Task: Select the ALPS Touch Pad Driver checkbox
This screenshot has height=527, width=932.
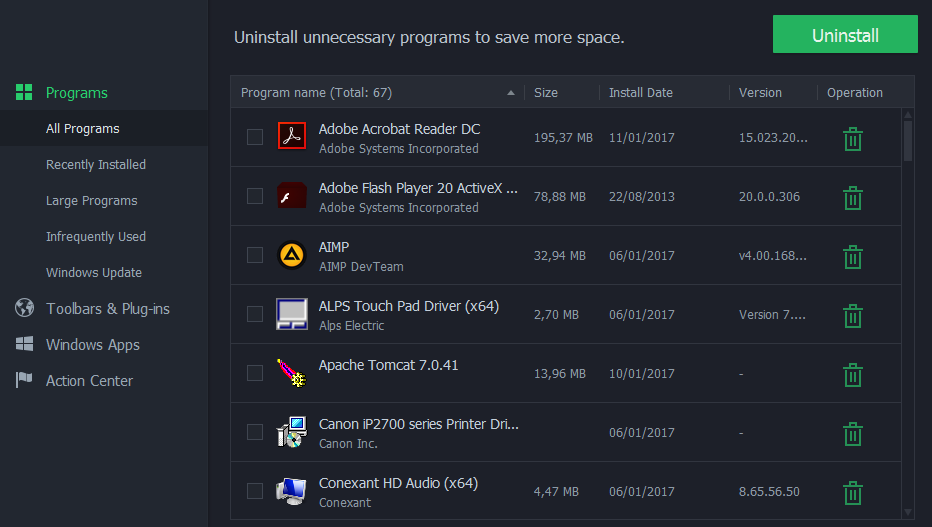Action: coord(255,314)
